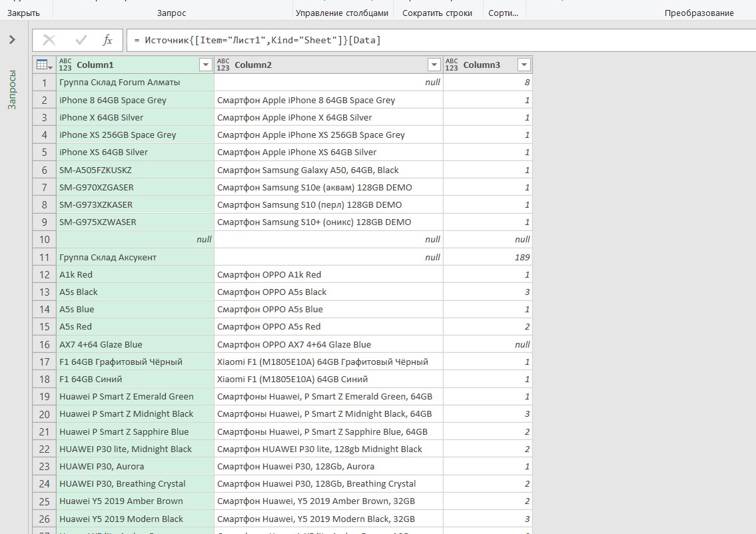Select cell 'SM-G975XZWASER'

(135, 222)
